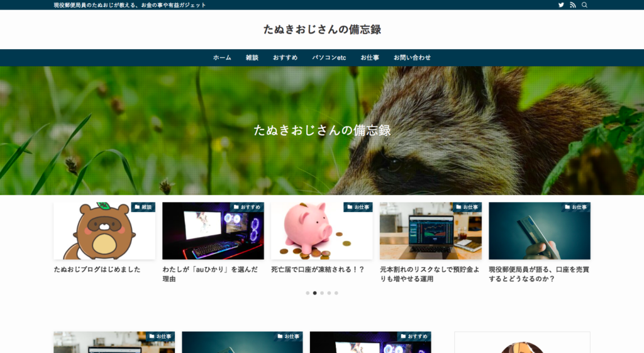Open the ホーム menu item
Image resolution: width=644 pixels, height=353 pixels.
[222, 58]
